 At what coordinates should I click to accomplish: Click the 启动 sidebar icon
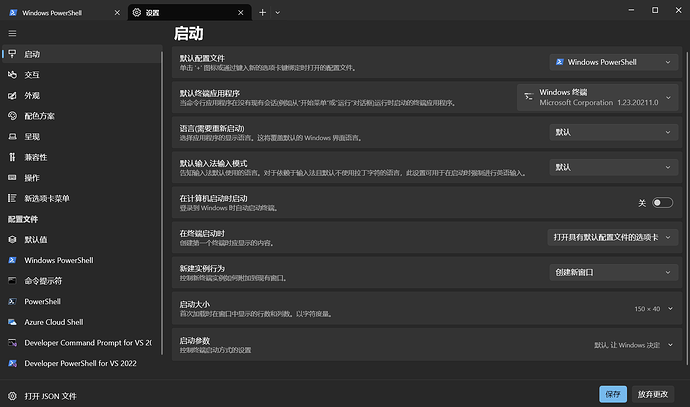[x=12, y=54]
